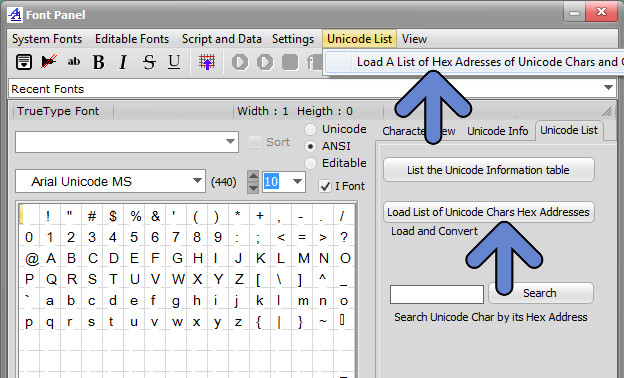Apply the Underline toolbar icon
The height and width of the screenshot is (378, 624).
pos(174,62)
